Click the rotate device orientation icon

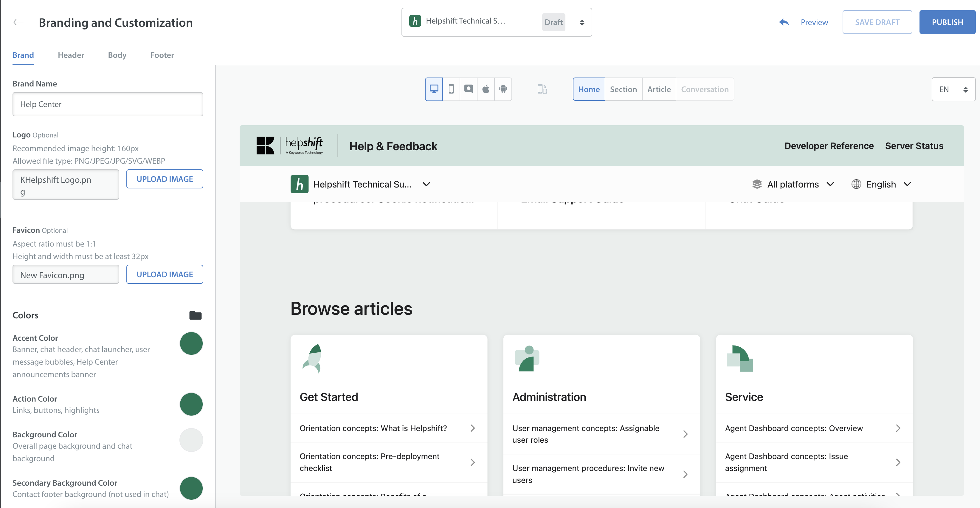(542, 89)
